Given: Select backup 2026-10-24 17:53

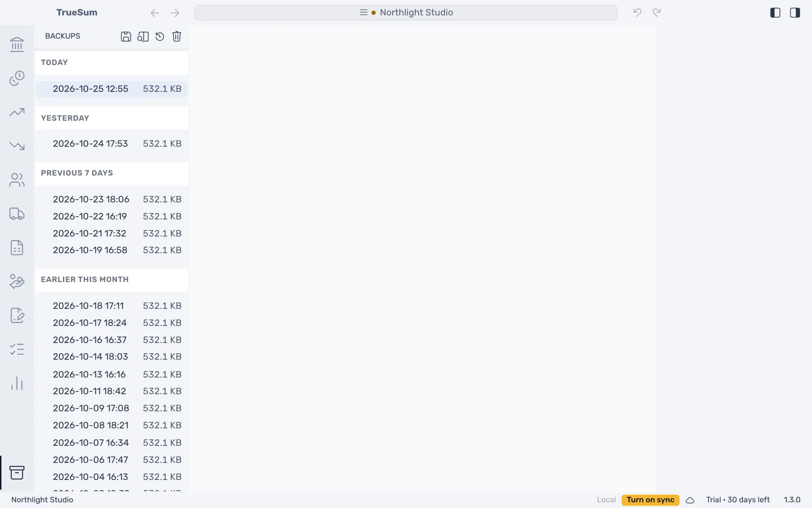Looking at the screenshot, I should [112, 144].
